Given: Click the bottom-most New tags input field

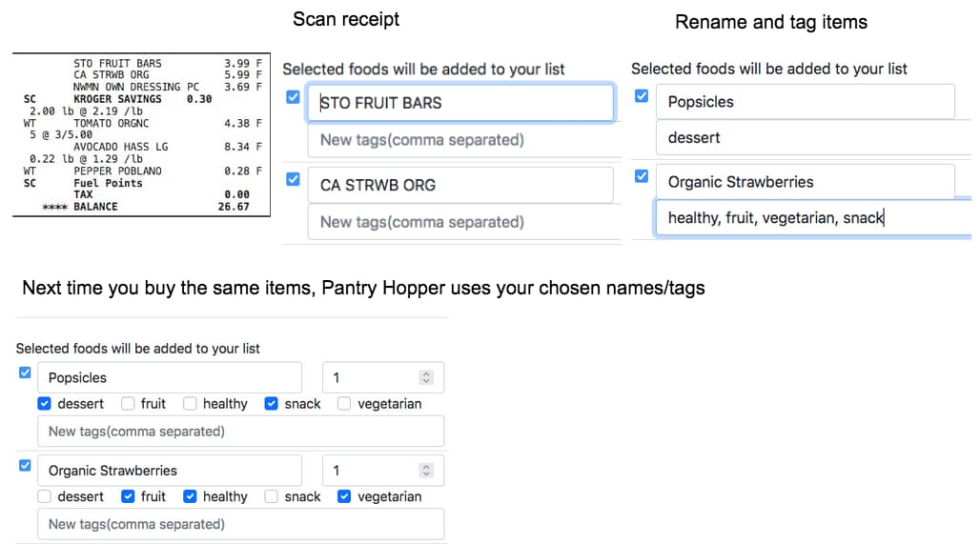Looking at the screenshot, I should tap(240, 524).
